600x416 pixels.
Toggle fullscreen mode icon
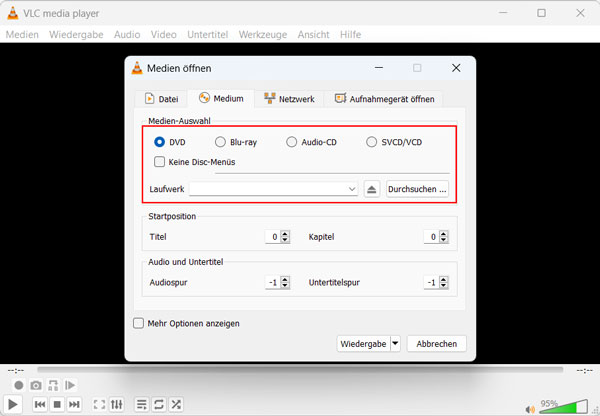(99, 404)
